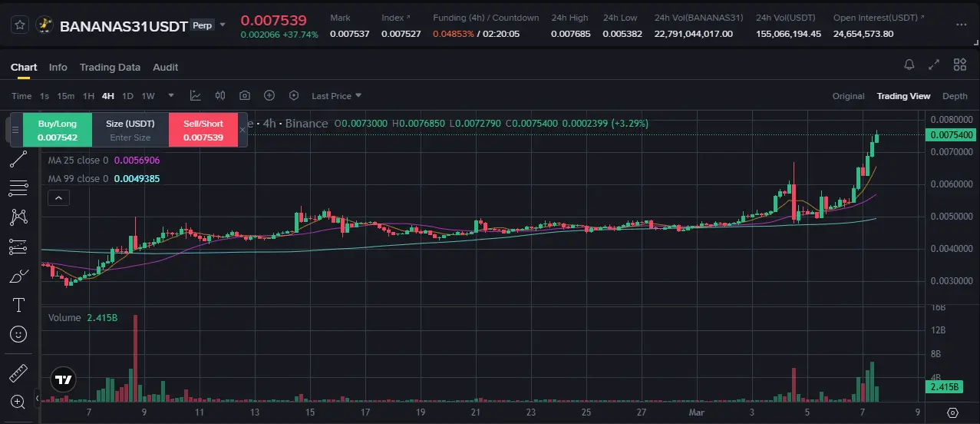Click the Mark price 0.007537
980x424 pixels.
click(x=349, y=34)
